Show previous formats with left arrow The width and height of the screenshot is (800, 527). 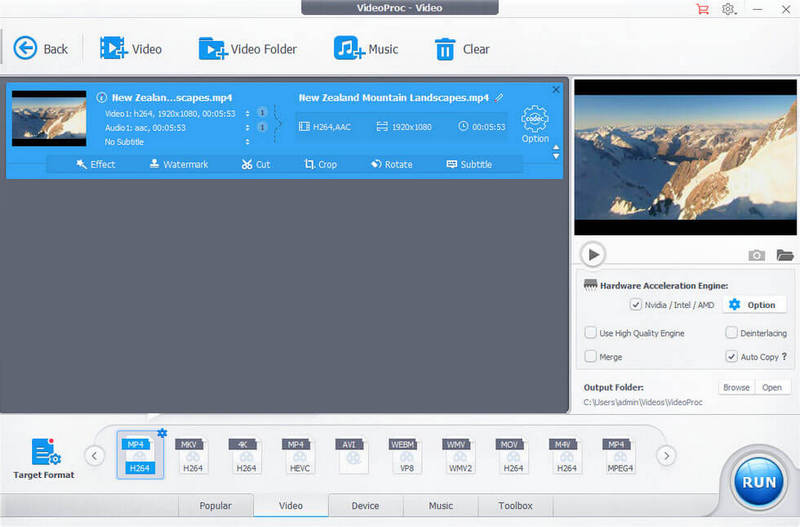(x=94, y=456)
